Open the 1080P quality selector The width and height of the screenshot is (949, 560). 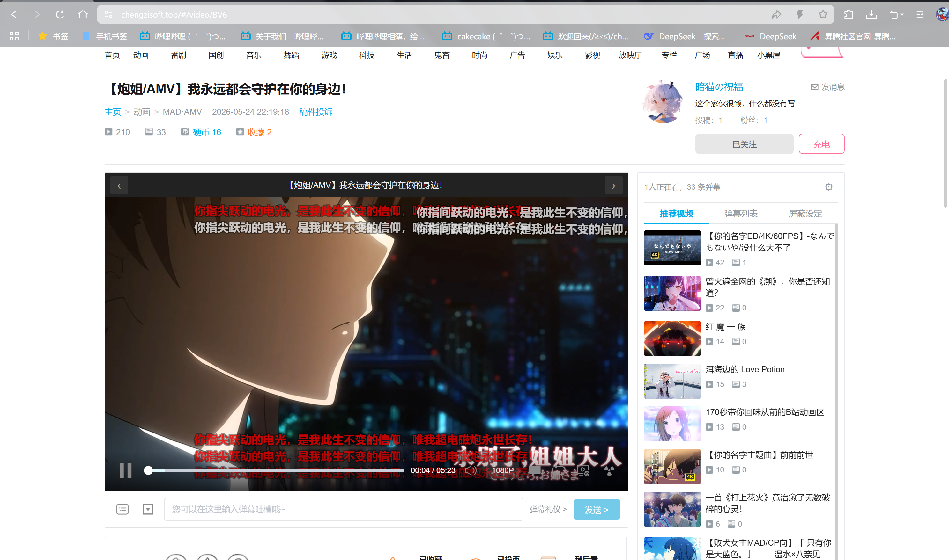(x=503, y=470)
